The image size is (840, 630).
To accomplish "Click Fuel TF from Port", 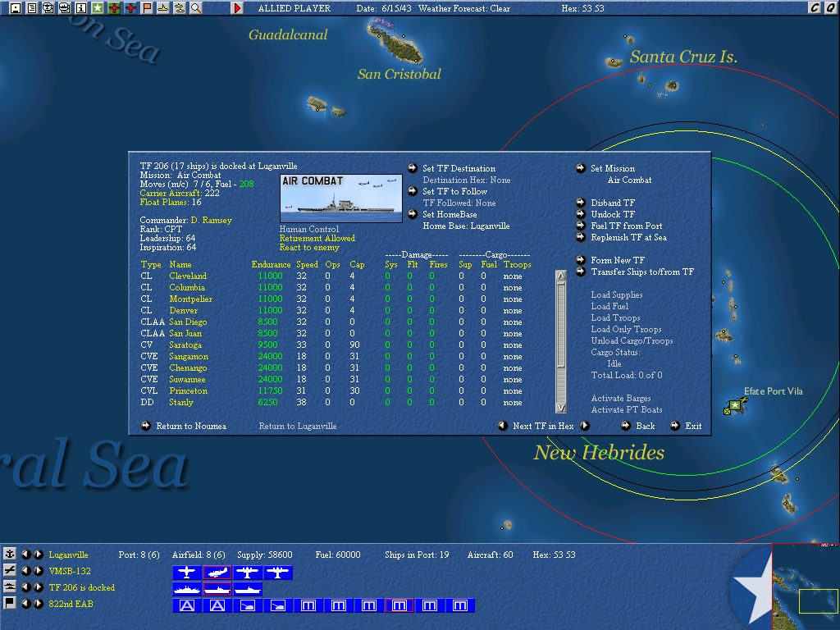I will [x=626, y=226].
